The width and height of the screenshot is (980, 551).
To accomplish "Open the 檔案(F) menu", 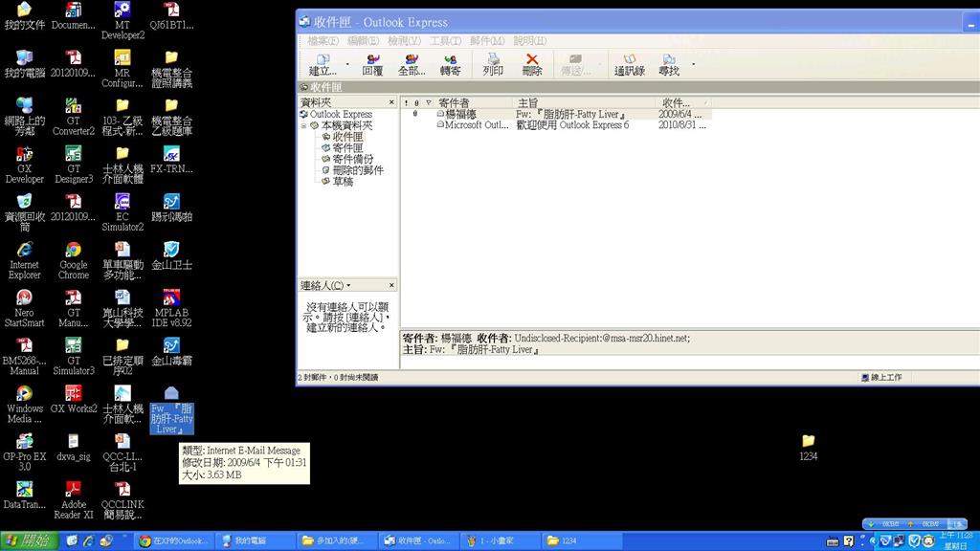I will pos(323,40).
